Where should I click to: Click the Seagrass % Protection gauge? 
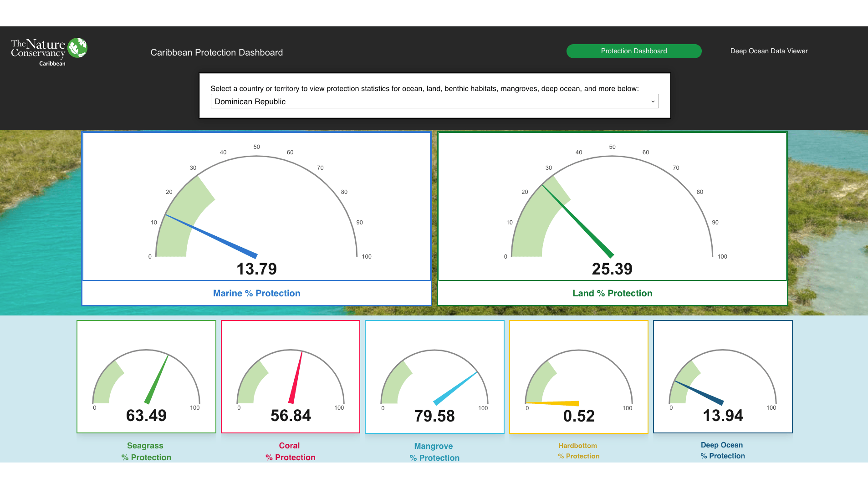coord(146,376)
